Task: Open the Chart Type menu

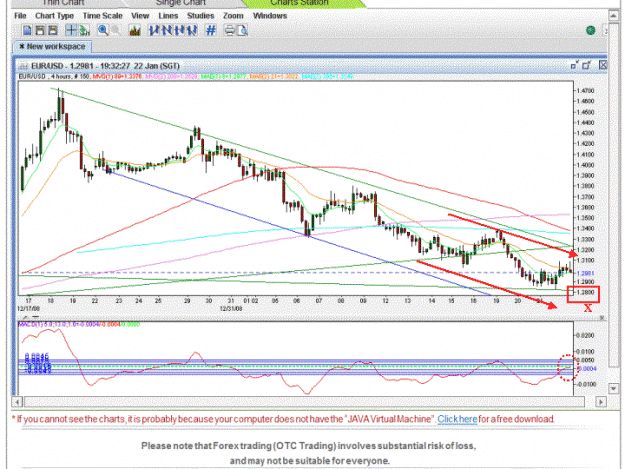Action: 55,16
